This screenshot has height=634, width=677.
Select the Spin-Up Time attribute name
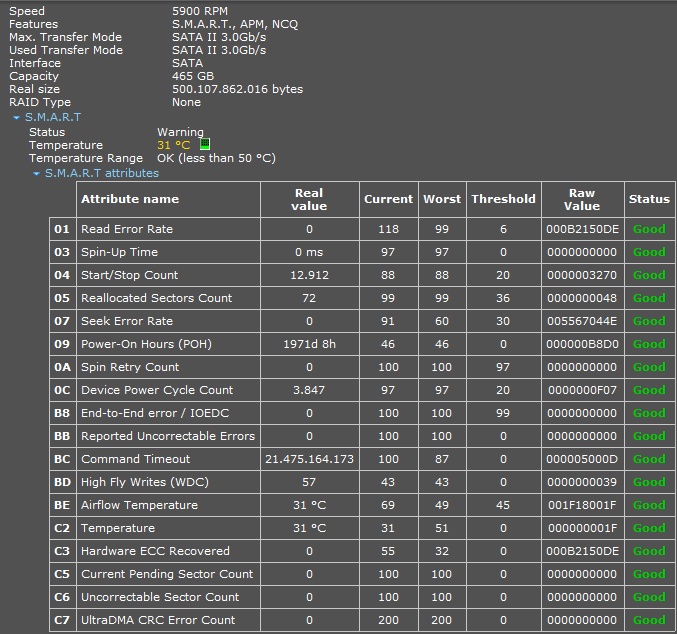[x=120, y=252]
